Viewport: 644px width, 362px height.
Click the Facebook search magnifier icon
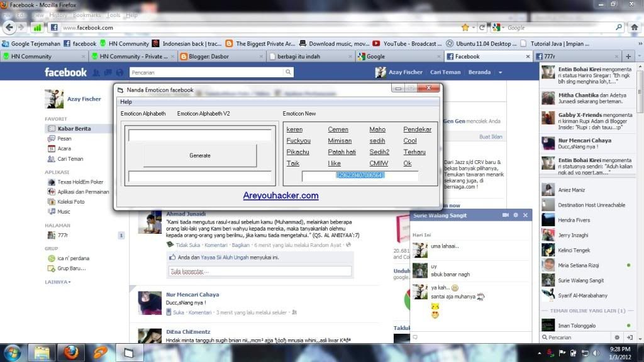288,72
